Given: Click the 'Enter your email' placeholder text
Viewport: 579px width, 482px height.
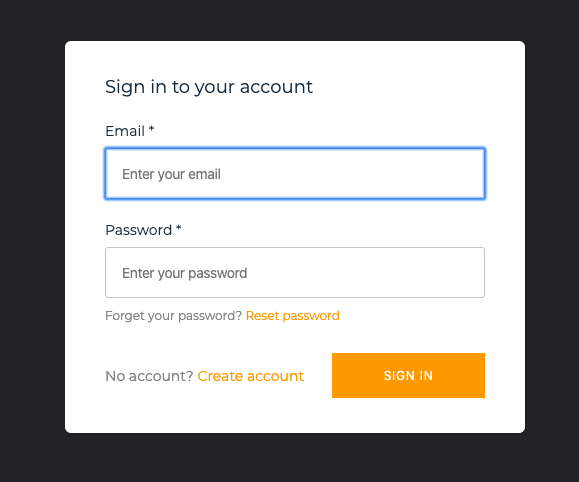Looking at the screenshot, I should (x=171, y=174).
